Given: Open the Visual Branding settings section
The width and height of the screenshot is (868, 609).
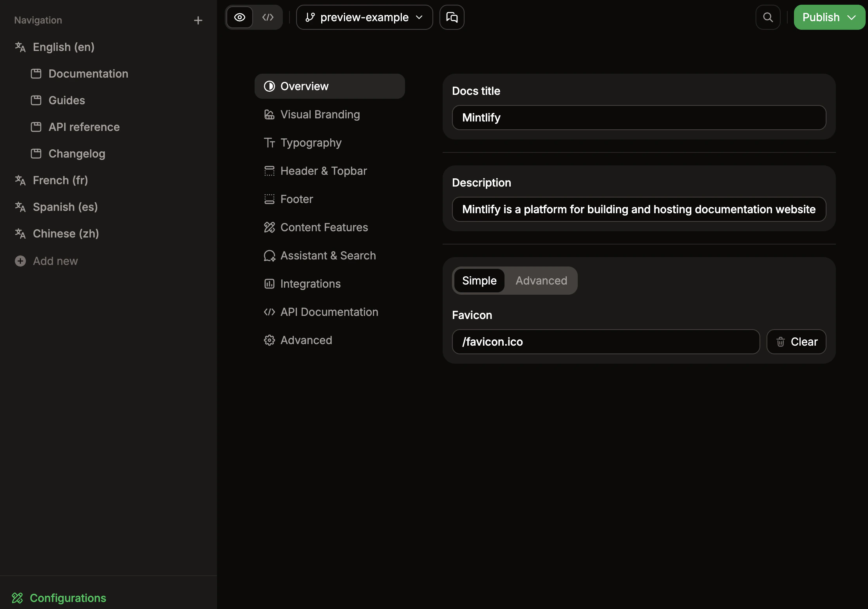Looking at the screenshot, I should click(x=330, y=114).
